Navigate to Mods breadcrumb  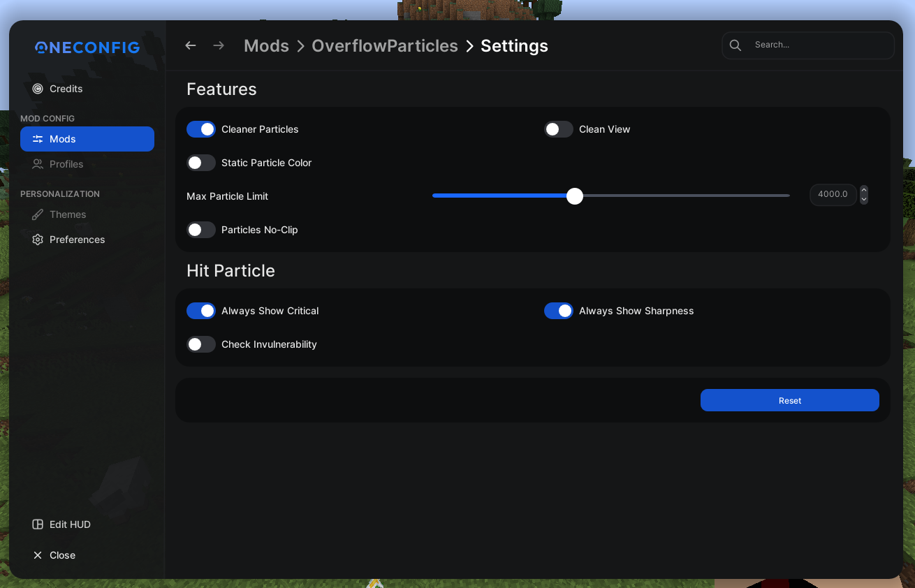tap(266, 46)
